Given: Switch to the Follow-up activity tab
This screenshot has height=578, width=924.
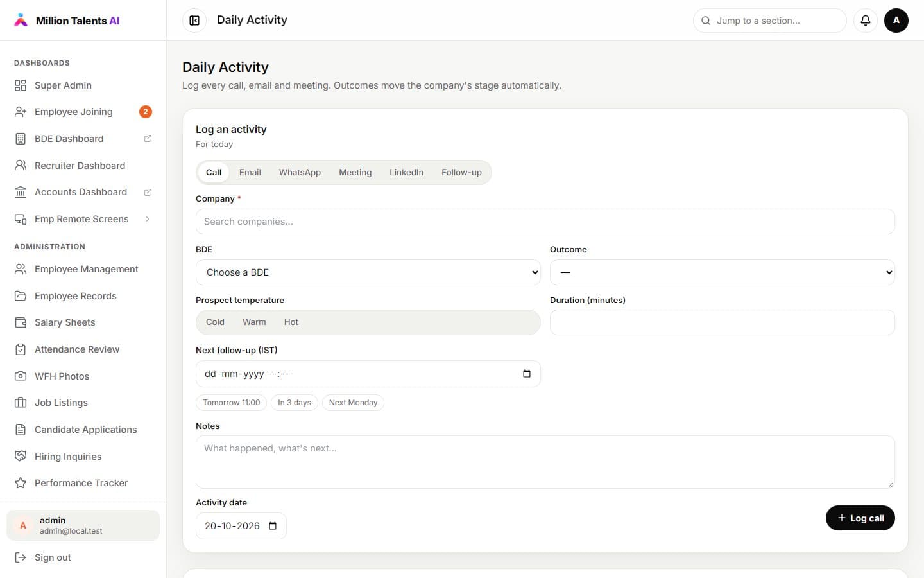Looking at the screenshot, I should [461, 173].
